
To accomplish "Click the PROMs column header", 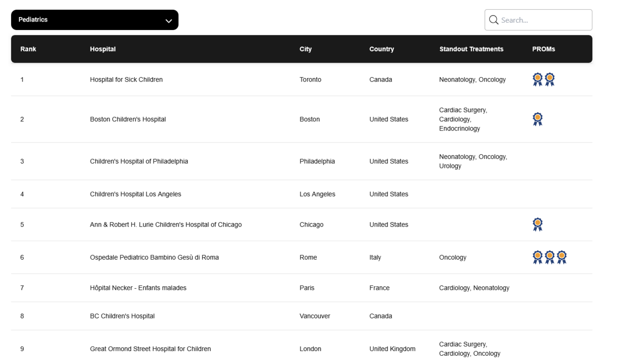I will click(x=543, y=49).
